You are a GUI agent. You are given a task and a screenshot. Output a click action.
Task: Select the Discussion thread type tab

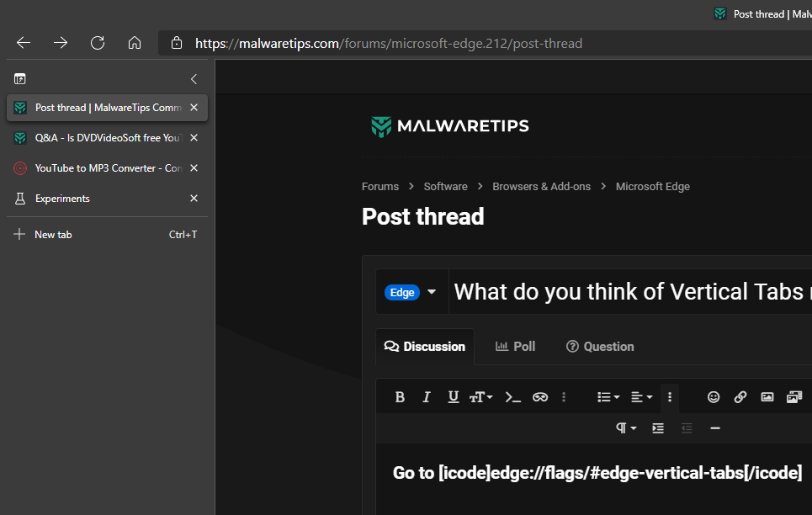pos(425,347)
